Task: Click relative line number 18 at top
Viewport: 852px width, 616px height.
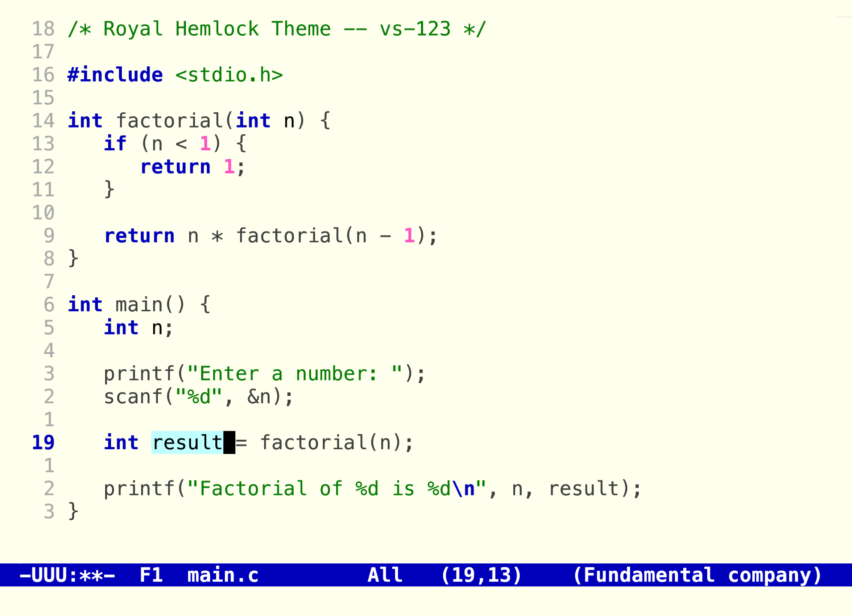Action: (x=43, y=29)
